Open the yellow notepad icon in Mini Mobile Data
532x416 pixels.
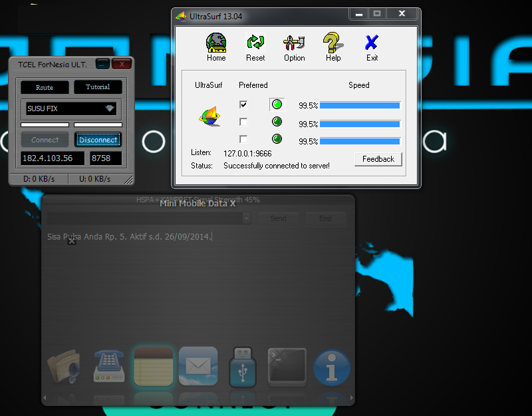pos(154,366)
